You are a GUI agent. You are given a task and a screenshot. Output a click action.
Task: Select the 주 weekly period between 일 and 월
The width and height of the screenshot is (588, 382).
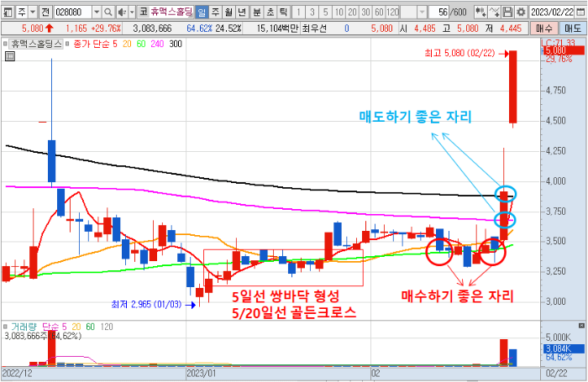(x=215, y=13)
